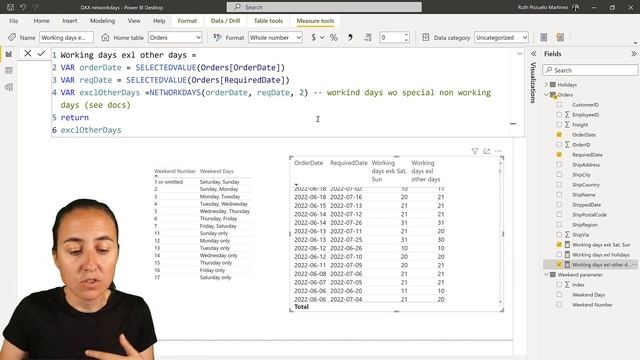Click the decimal places number field
The width and height of the screenshot is (640, 360).
pos(391,37)
